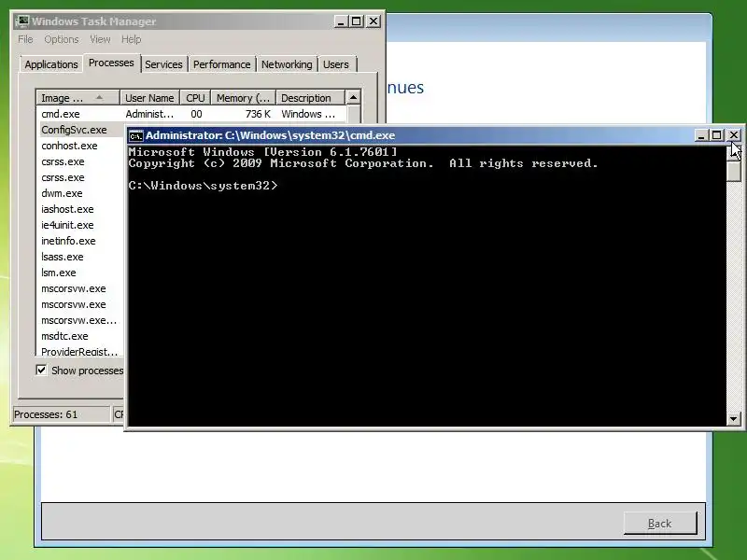Switch to the Networking tab
This screenshot has width=747, height=560.
click(x=287, y=64)
